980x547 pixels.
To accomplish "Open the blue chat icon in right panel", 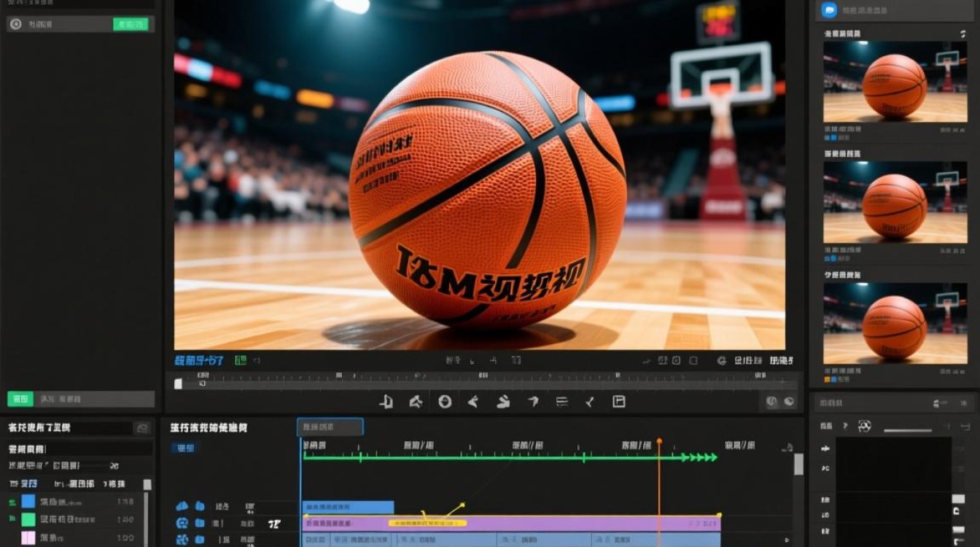I will [x=828, y=10].
